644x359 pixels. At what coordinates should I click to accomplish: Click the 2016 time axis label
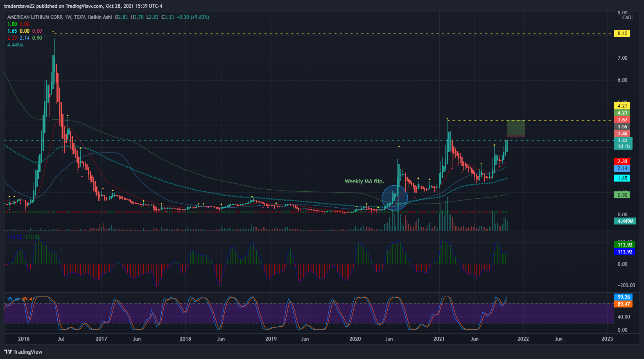[x=24, y=339]
